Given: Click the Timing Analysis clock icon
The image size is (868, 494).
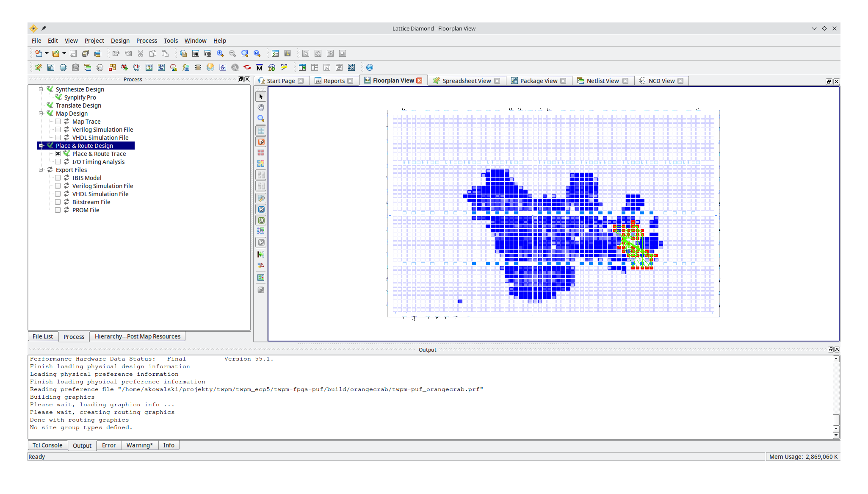Looking at the screenshot, I should pos(173,67).
